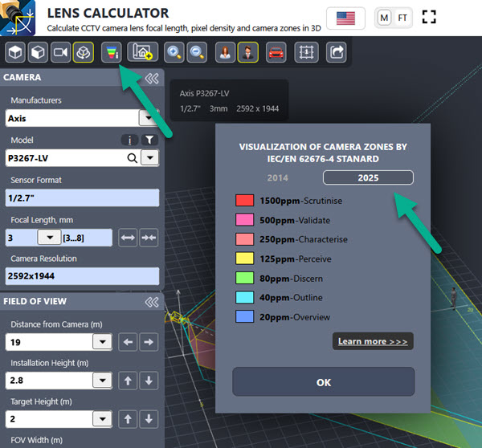This screenshot has width=482, height=448.
Task: Open the Learn more >>> link
Action: pos(373,341)
